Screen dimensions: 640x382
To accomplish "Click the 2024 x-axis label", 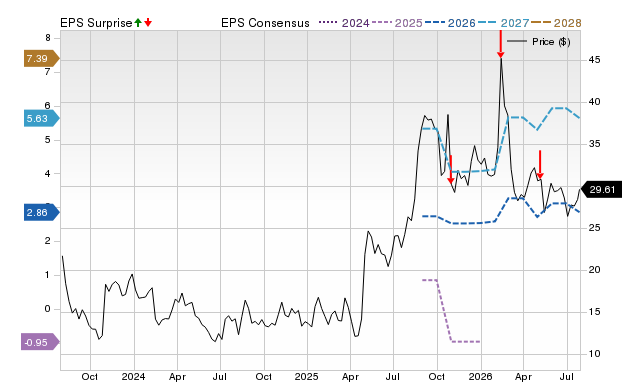I will pos(133,376).
